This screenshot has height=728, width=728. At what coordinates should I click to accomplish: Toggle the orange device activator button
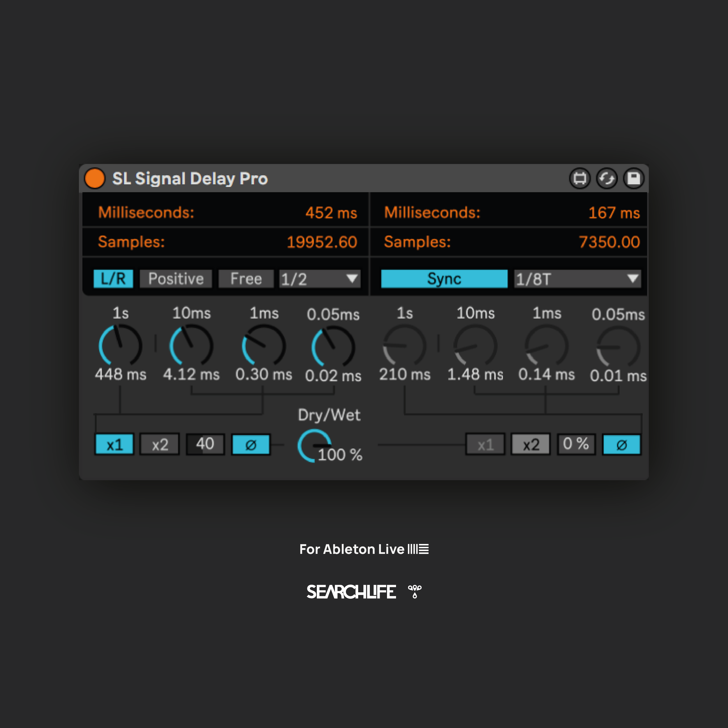pyautogui.click(x=95, y=178)
